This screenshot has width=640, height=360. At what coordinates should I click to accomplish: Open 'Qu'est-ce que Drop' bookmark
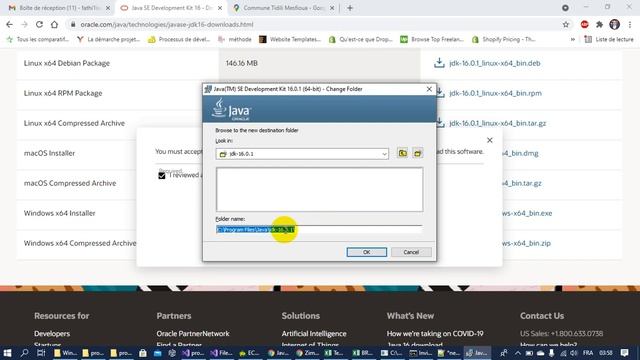point(360,40)
